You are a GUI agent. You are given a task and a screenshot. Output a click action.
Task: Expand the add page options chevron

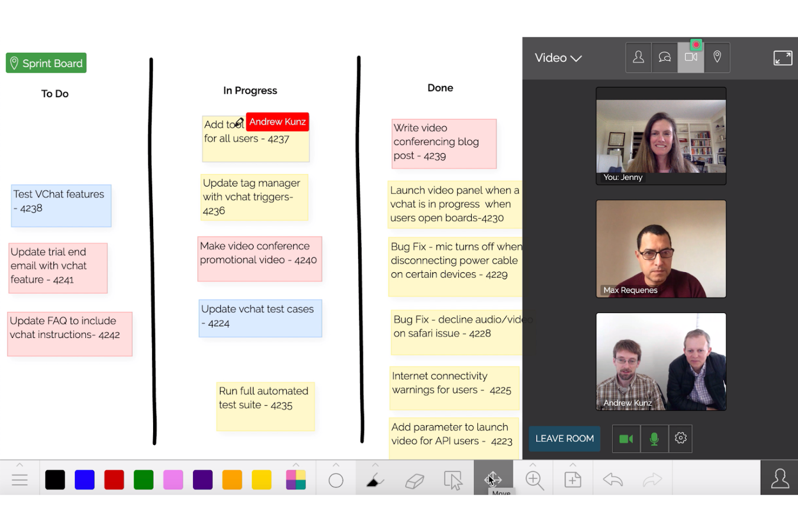pos(573,465)
